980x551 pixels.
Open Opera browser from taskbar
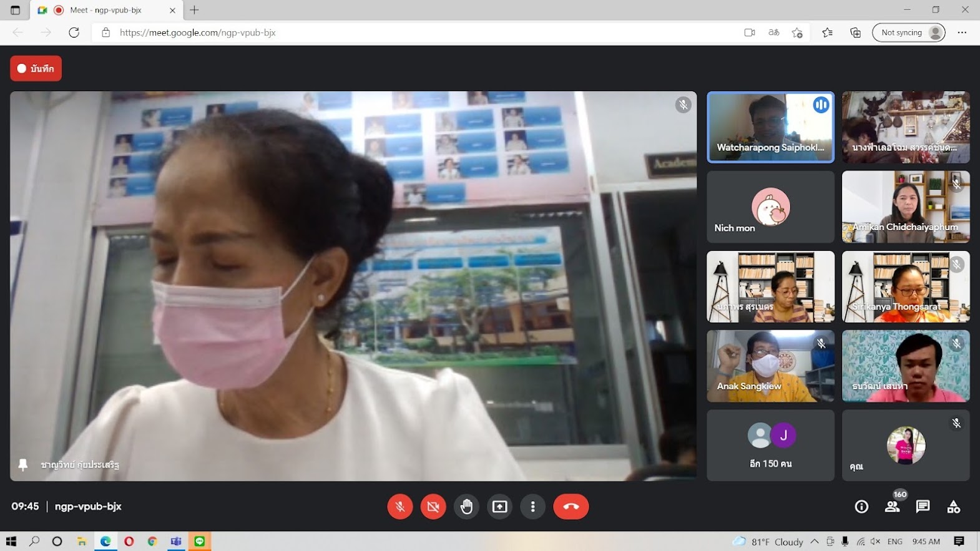pyautogui.click(x=129, y=541)
